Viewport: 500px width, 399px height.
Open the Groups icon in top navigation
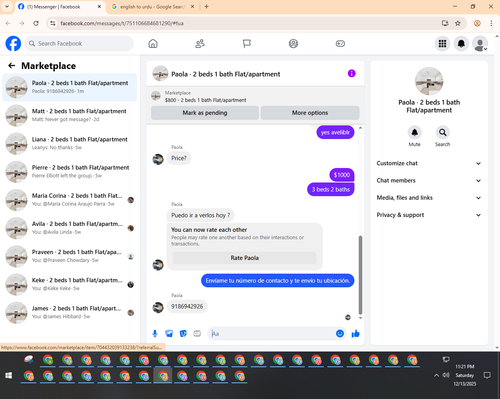(293, 43)
